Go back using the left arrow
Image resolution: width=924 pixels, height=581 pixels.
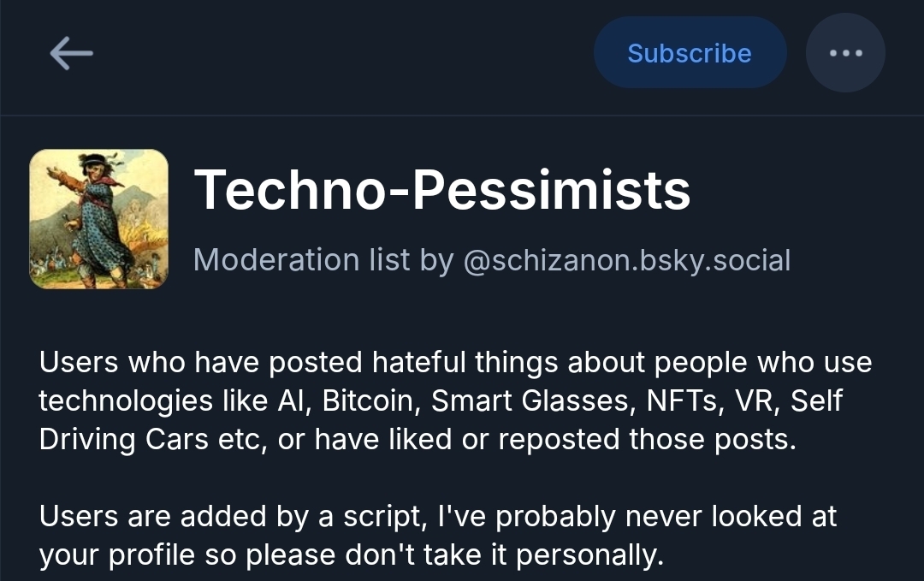pos(71,53)
